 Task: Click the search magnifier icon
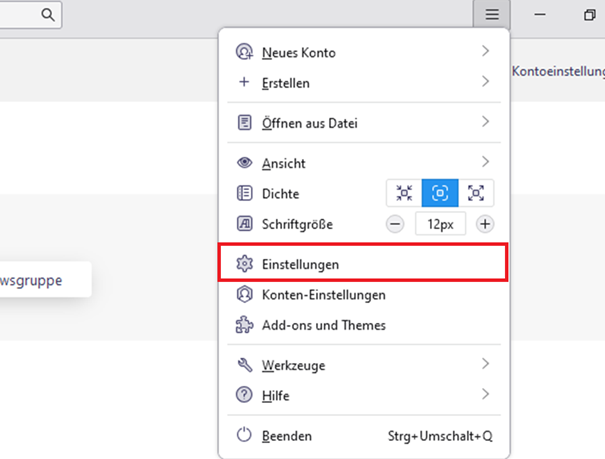[x=47, y=15]
